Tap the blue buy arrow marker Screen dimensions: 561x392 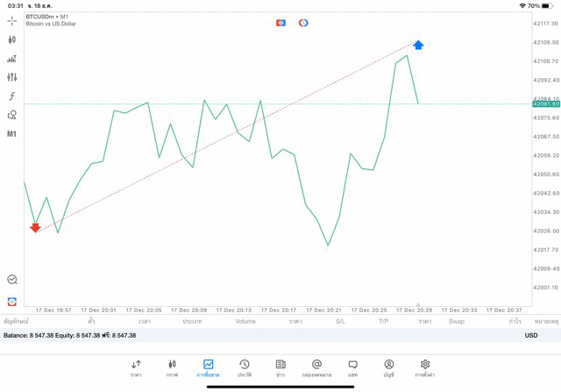[419, 45]
